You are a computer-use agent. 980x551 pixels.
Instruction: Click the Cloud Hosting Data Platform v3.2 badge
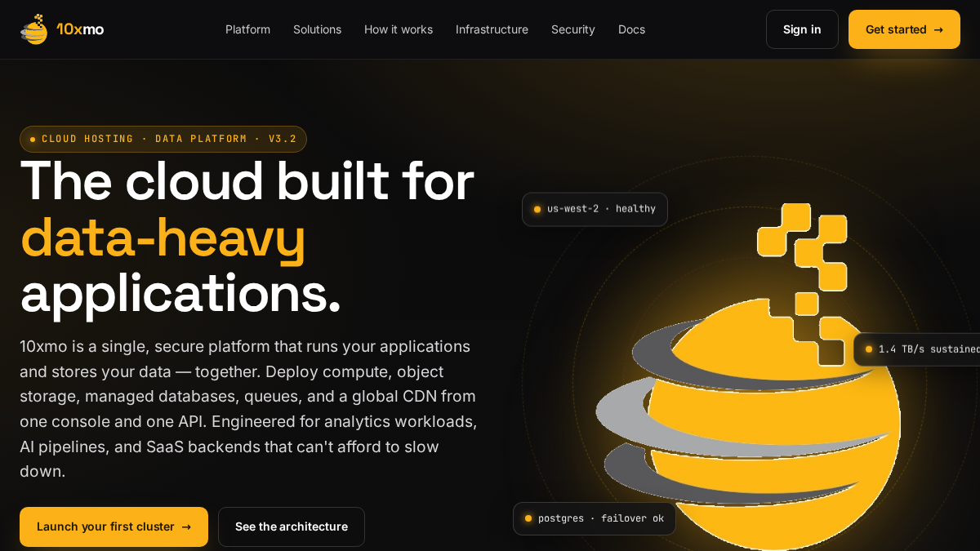(x=163, y=139)
